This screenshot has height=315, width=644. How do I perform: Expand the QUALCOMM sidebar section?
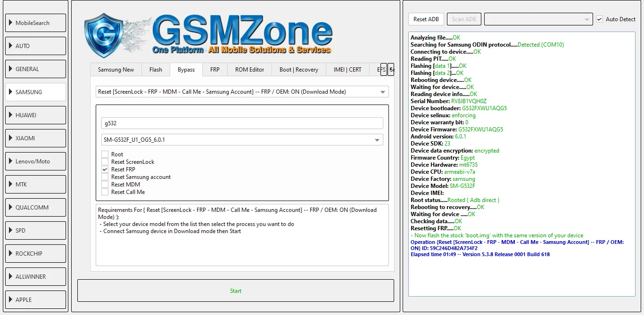point(35,208)
